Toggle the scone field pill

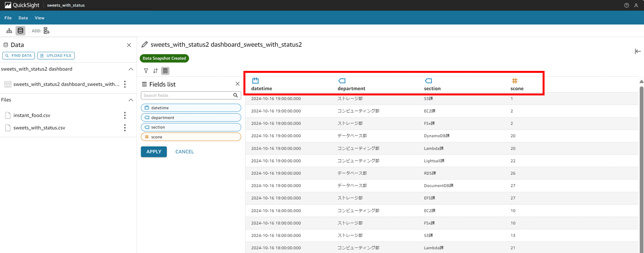coord(191,137)
